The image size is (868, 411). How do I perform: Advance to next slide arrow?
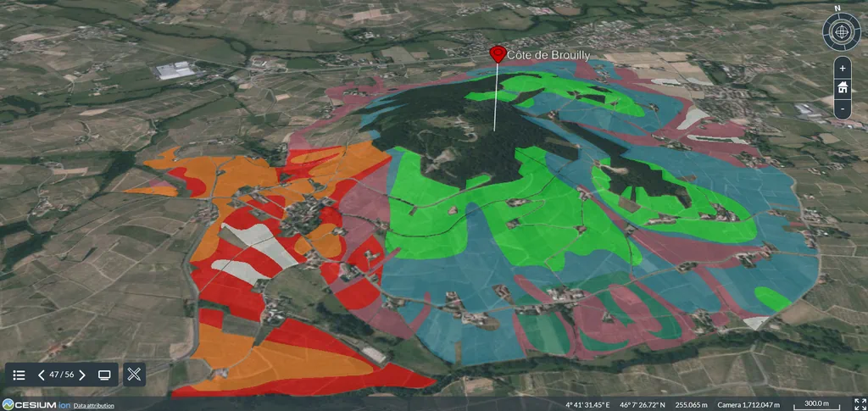point(82,375)
